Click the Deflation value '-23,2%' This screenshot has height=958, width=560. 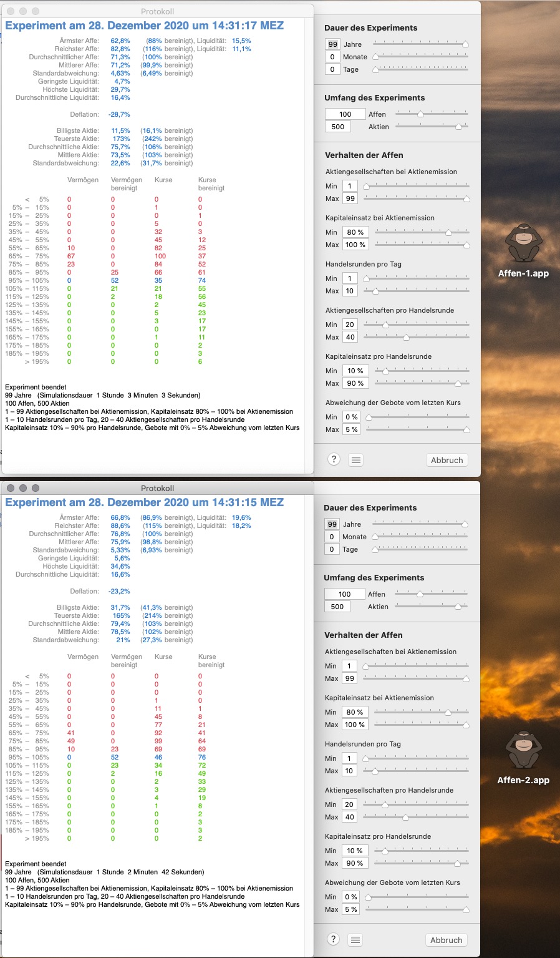119,592
